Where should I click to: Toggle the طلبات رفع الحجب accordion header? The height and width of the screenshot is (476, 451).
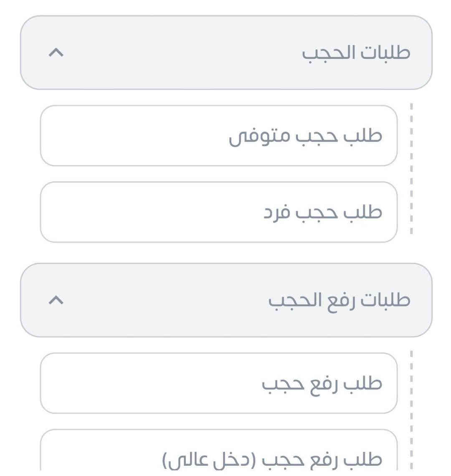pyautogui.click(x=226, y=300)
